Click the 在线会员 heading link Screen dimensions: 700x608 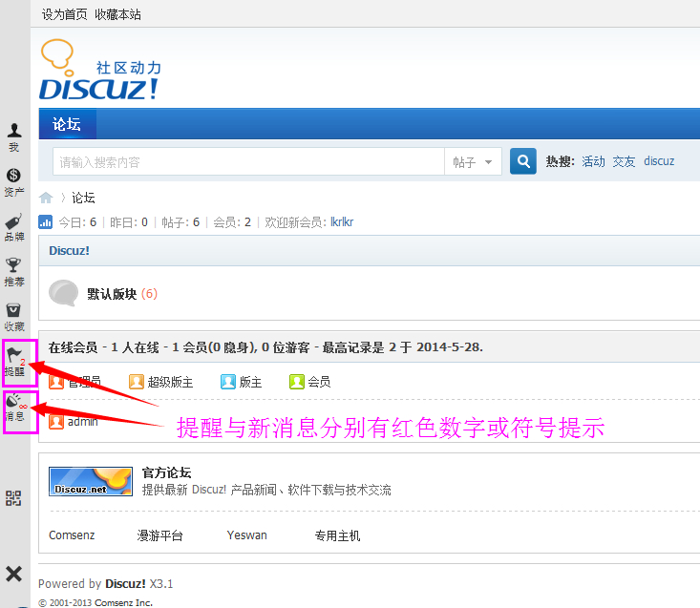pos(73,347)
